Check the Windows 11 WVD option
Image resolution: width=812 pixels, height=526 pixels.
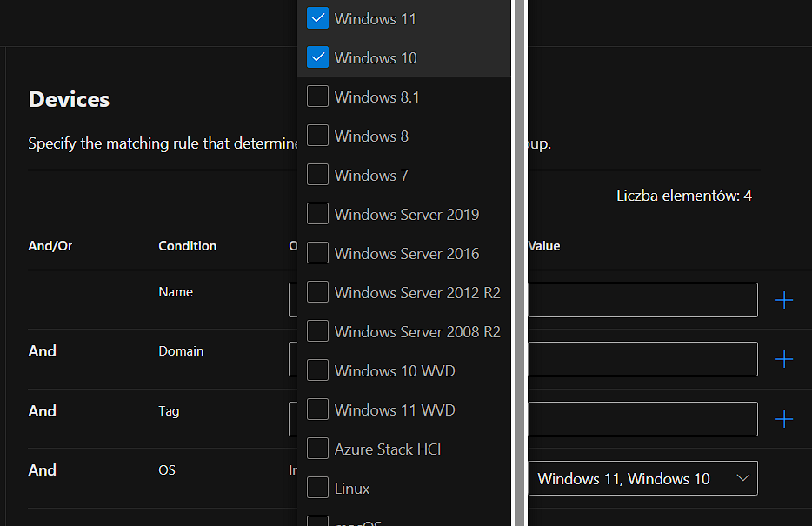coord(318,409)
